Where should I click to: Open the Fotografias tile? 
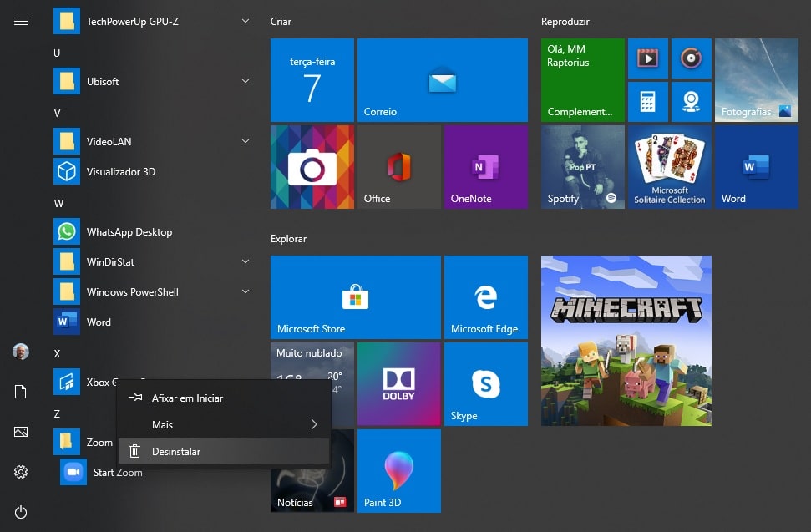click(757, 80)
